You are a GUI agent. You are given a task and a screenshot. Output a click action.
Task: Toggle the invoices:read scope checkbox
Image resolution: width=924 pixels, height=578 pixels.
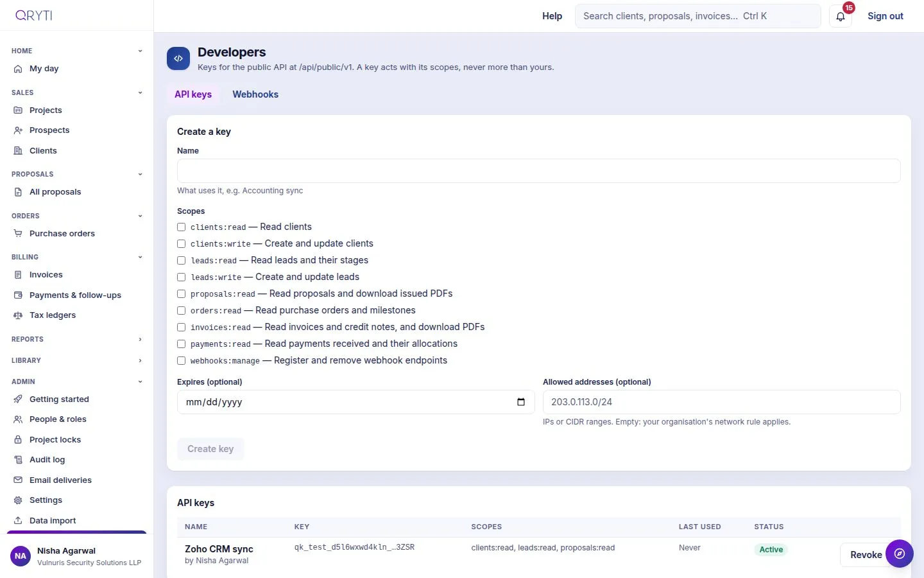pos(182,328)
